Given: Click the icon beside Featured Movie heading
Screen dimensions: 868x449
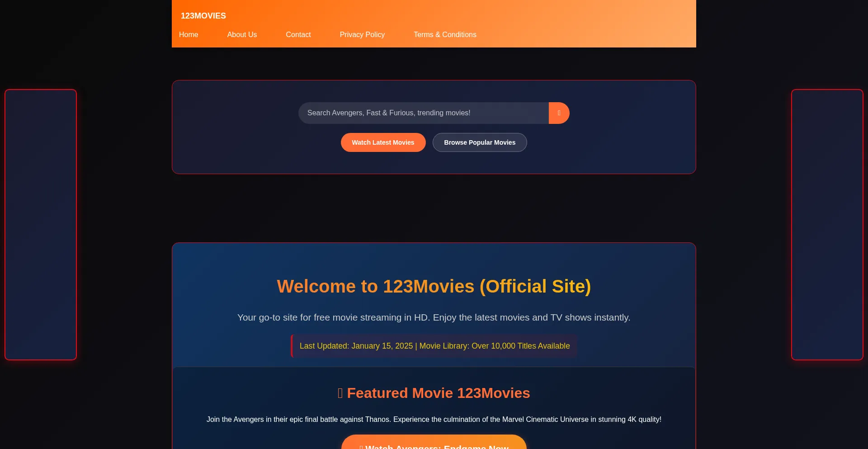Looking at the screenshot, I should tap(340, 393).
